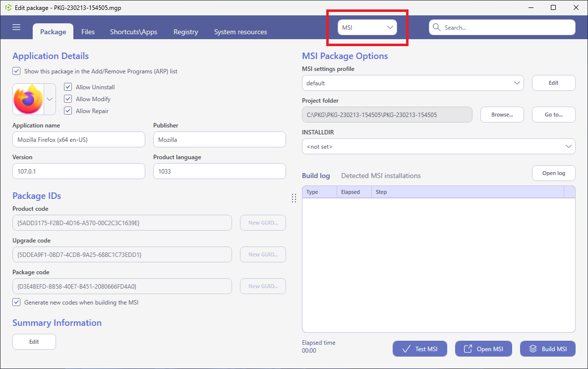Click Edit next to MSI settings profile
The height and width of the screenshot is (369, 588).
(553, 83)
